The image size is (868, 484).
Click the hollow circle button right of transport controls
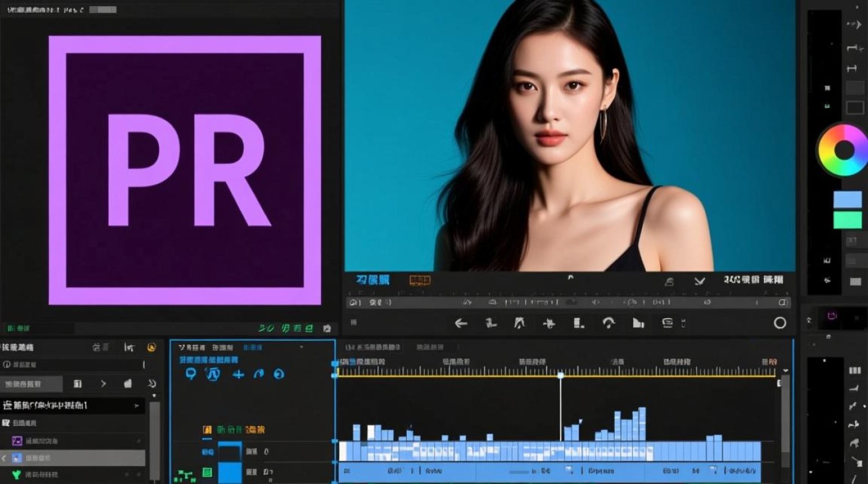780,323
